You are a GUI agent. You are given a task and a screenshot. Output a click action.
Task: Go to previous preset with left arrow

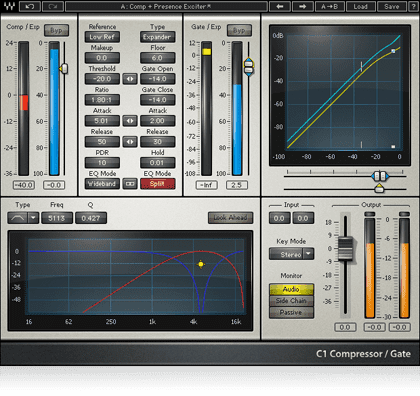pos(279,6)
